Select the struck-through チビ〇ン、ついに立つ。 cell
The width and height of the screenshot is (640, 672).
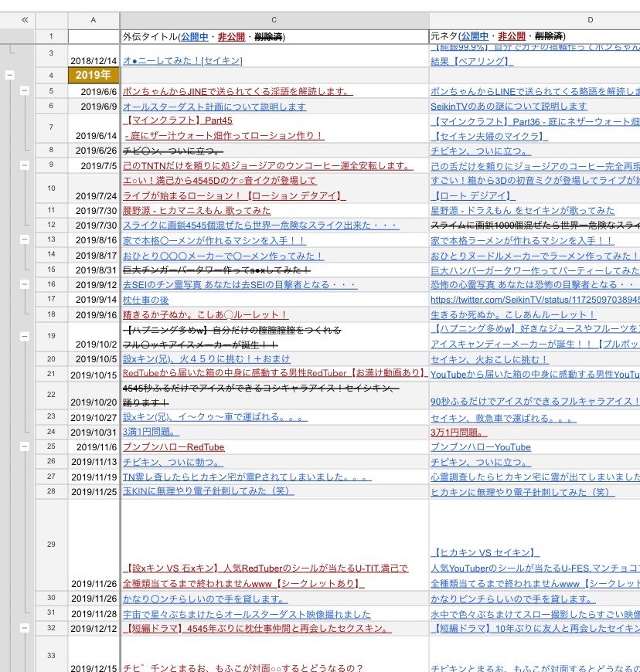[274, 151]
